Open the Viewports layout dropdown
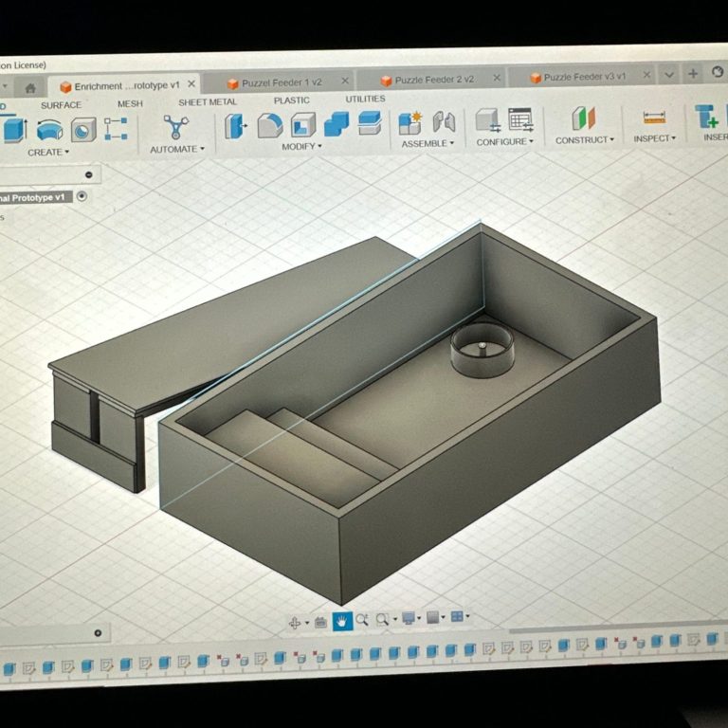The width and height of the screenshot is (728, 728). point(460,617)
